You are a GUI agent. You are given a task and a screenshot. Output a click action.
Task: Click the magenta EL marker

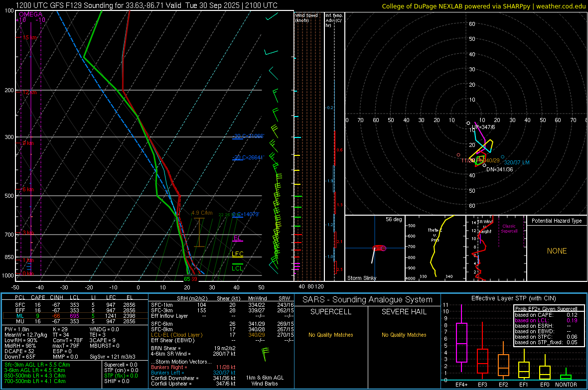(x=237, y=238)
